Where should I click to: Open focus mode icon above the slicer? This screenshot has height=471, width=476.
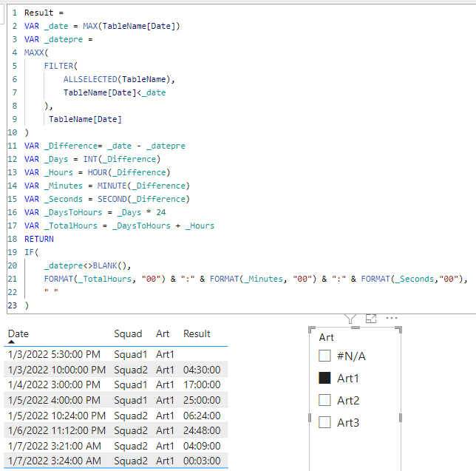(x=371, y=319)
